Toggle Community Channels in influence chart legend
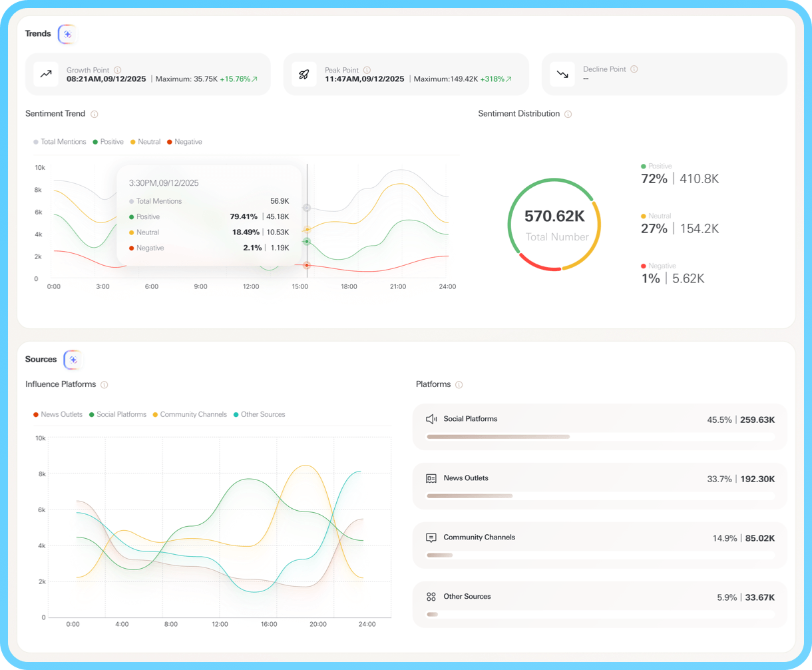Image resolution: width=812 pixels, height=670 pixels. (x=189, y=414)
